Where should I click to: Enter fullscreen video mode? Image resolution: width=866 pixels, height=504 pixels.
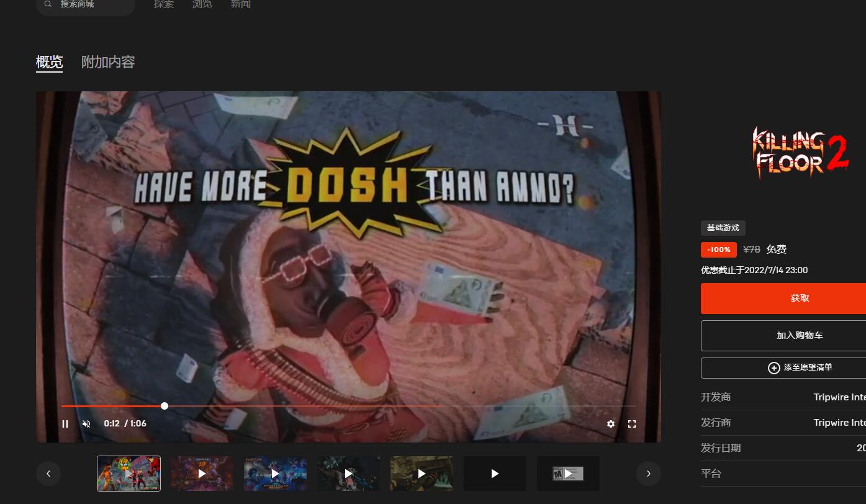(632, 424)
